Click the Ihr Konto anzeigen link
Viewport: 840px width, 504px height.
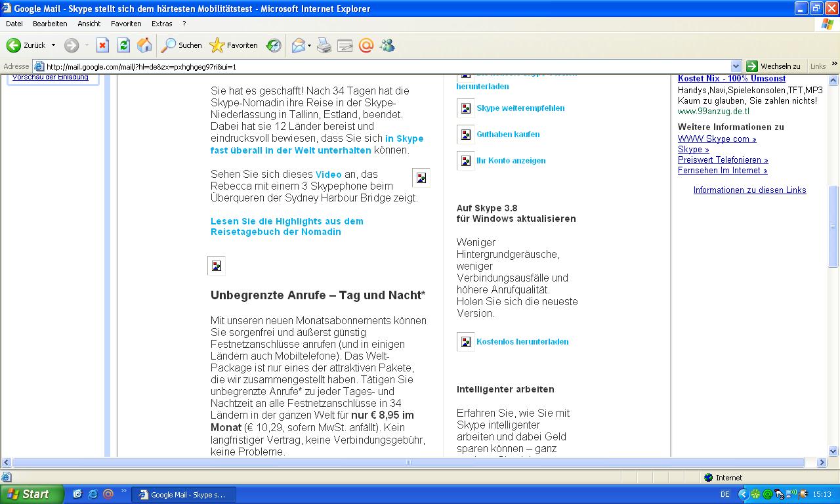(x=511, y=161)
